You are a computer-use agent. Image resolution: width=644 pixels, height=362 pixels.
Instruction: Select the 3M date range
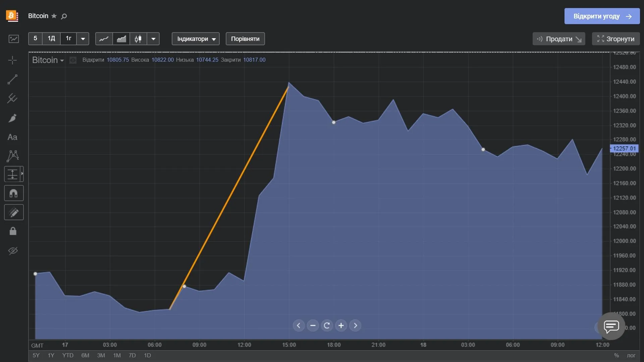(101, 355)
